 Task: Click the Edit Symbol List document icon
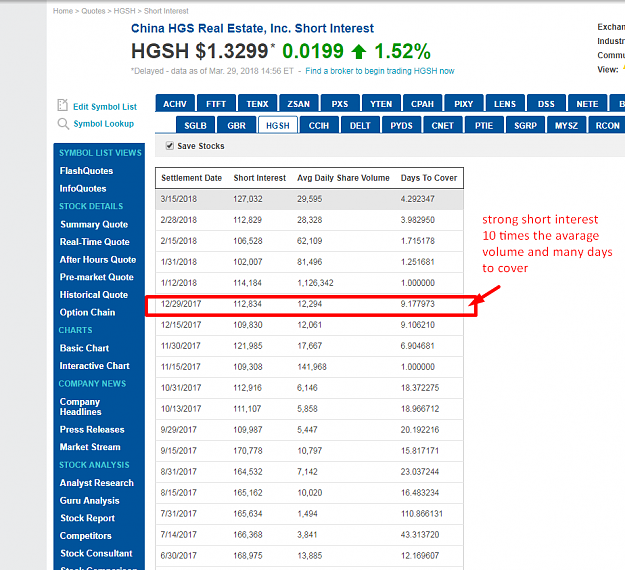pyautogui.click(x=63, y=105)
